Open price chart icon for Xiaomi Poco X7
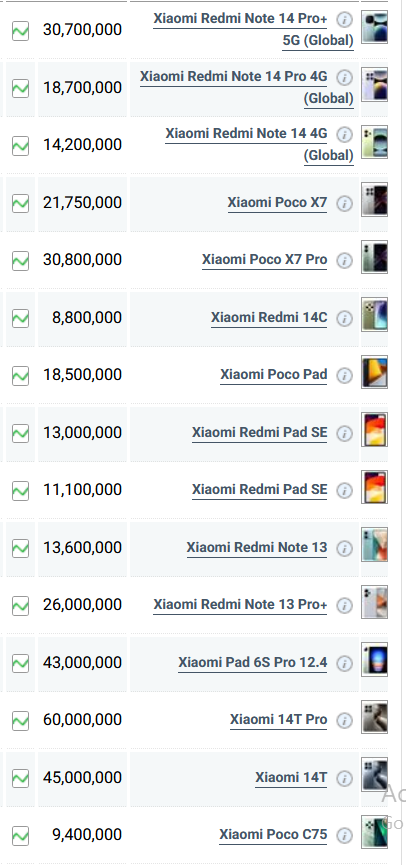 (x=20, y=203)
